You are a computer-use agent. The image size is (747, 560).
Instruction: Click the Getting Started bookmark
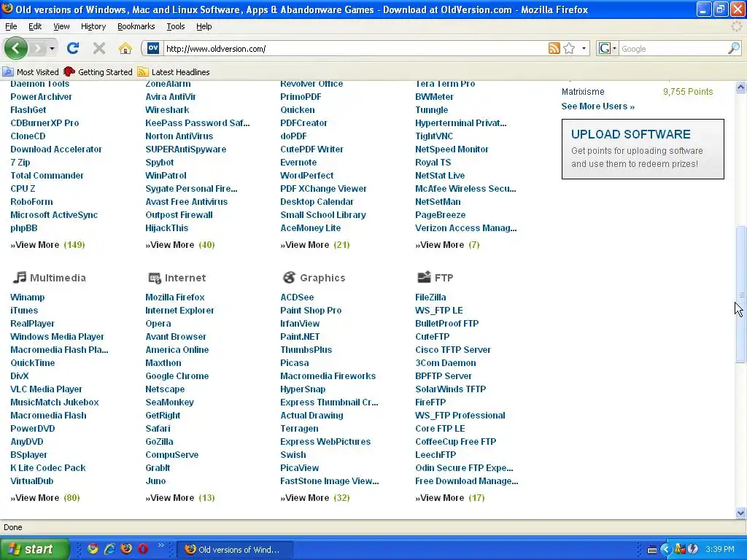[x=98, y=72]
